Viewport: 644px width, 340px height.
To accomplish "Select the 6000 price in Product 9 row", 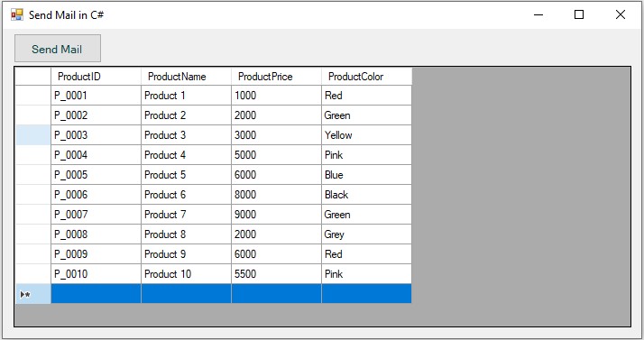I will [277, 254].
